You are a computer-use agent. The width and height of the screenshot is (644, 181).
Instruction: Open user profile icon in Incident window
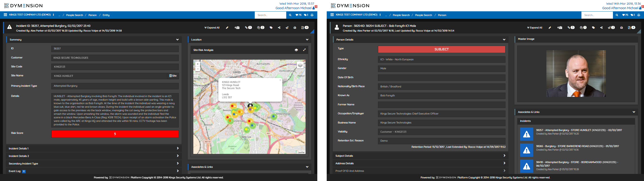coord(314,8)
